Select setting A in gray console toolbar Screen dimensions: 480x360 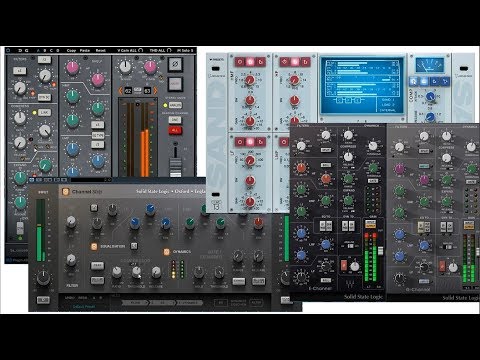38,50
